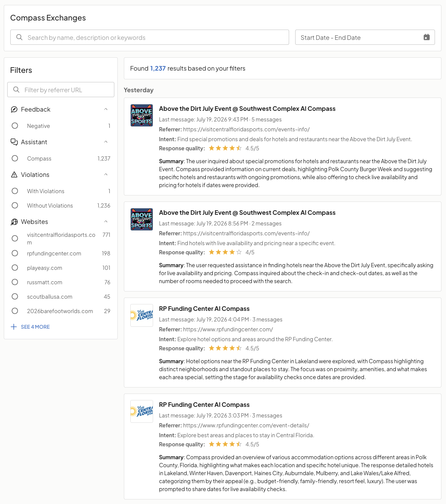Click referrer https://www.rpfundingcenter.com/ on 4:04 PM card
This screenshot has width=446, height=504.
coord(228,329)
